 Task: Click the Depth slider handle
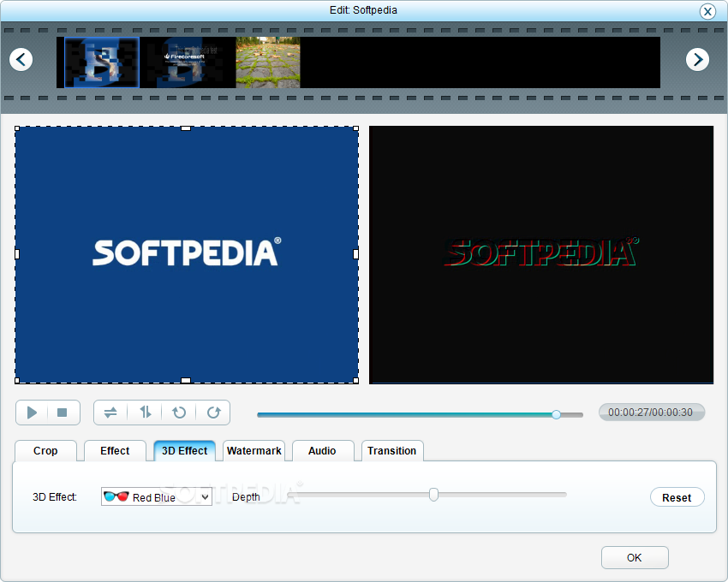[x=433, y=495]
